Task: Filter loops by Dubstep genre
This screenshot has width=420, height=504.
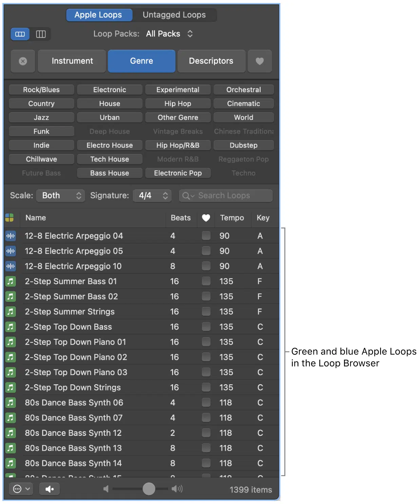Action: (x=244, y=146)
